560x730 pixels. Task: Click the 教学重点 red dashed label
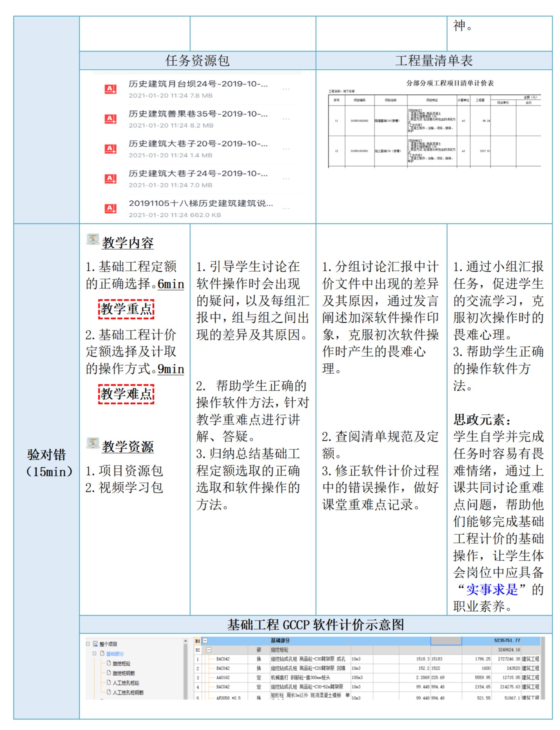(126, 309)
